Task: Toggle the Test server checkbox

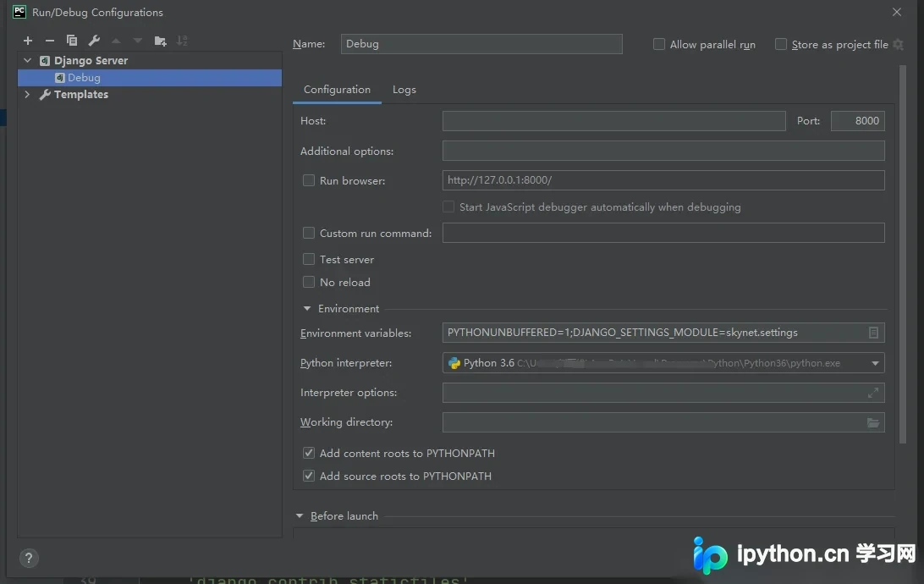Action: tap(309, 259)
